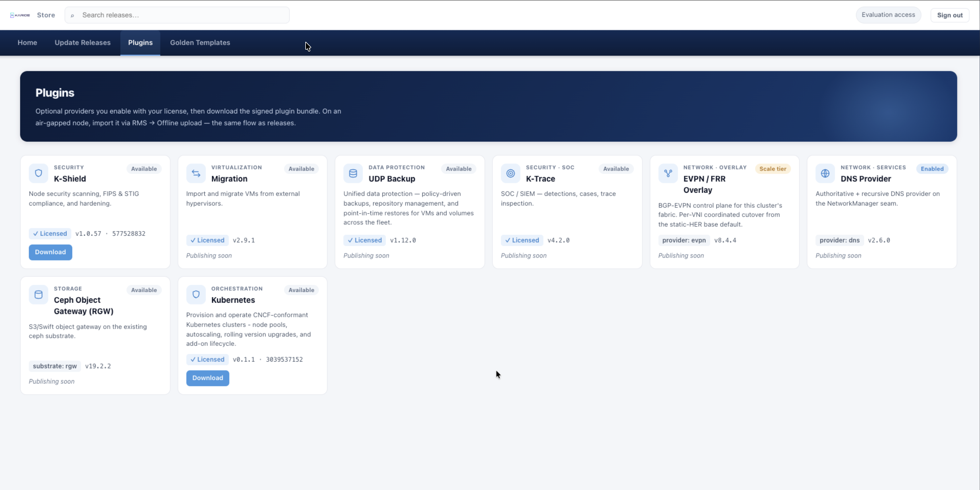Click K-Trace version text 'v4.2.0'
Image resolution: width=980 pixels, height=490 pixels.
(558, 240)
